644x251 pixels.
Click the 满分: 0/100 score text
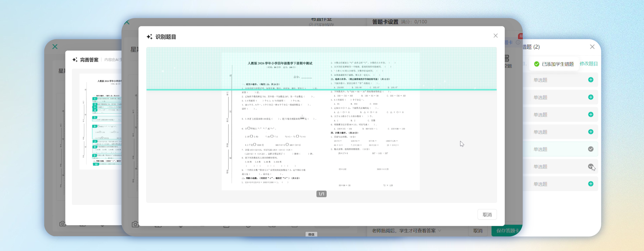pyautogui.click(x=414, y=22)
